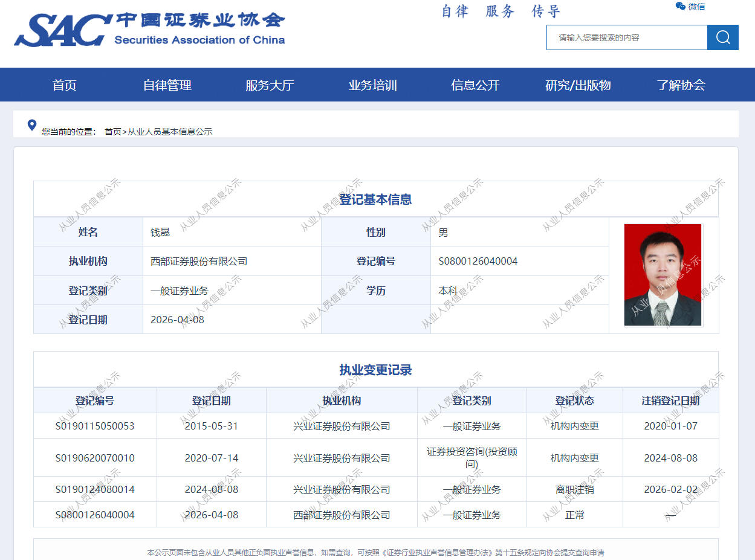Viewport: 755px width, 560px height.
Task: Open the 服务大厅 menu
Action: (x=270, y=85)
